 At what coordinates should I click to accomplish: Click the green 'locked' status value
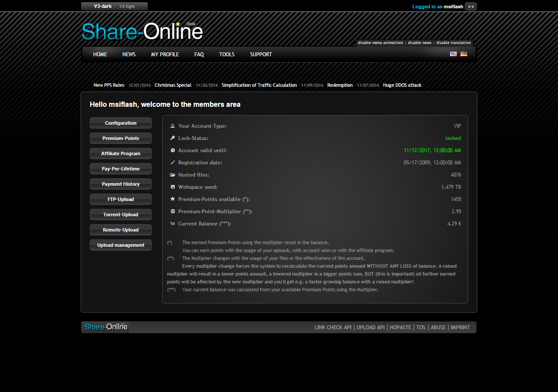(x=453, y=138)
